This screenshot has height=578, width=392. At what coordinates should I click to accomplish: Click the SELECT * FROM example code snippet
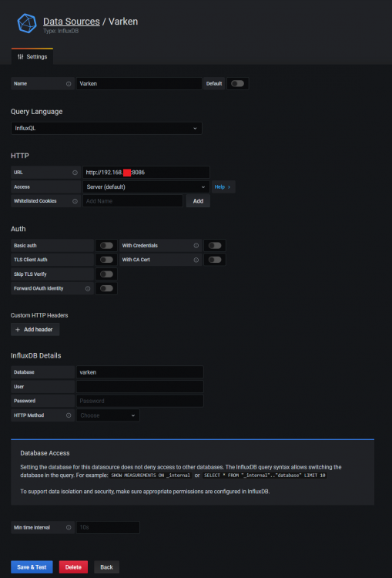coord(265,476)
